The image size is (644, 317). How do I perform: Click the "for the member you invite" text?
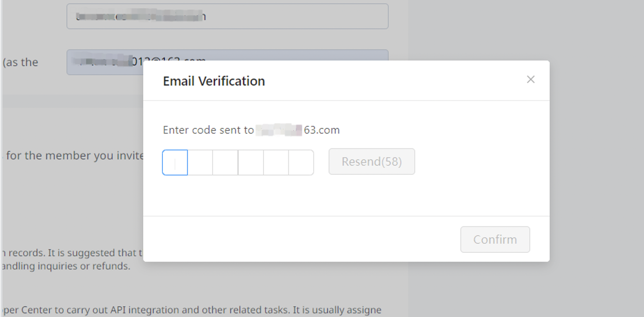coord(72,156)
